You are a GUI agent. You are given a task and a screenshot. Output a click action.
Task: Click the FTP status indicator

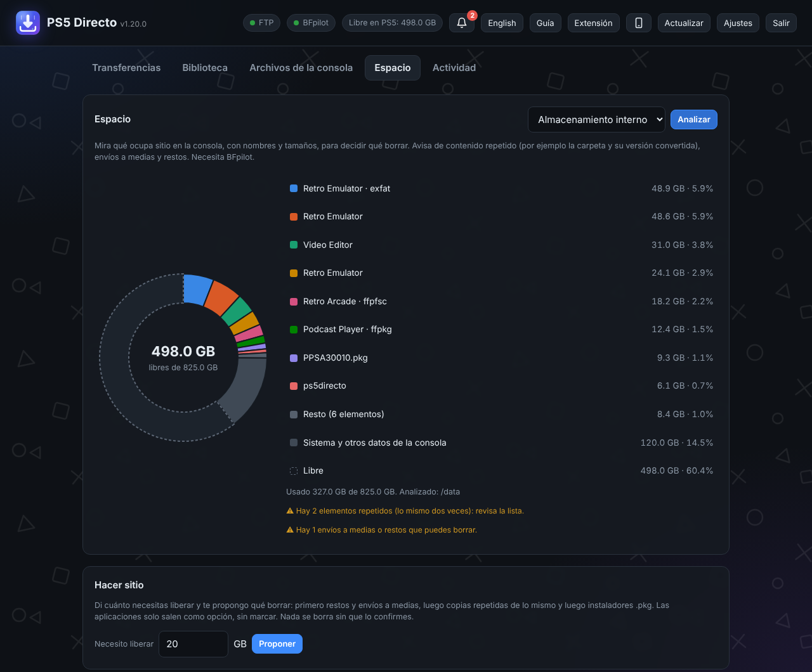[x=261, y=23]
